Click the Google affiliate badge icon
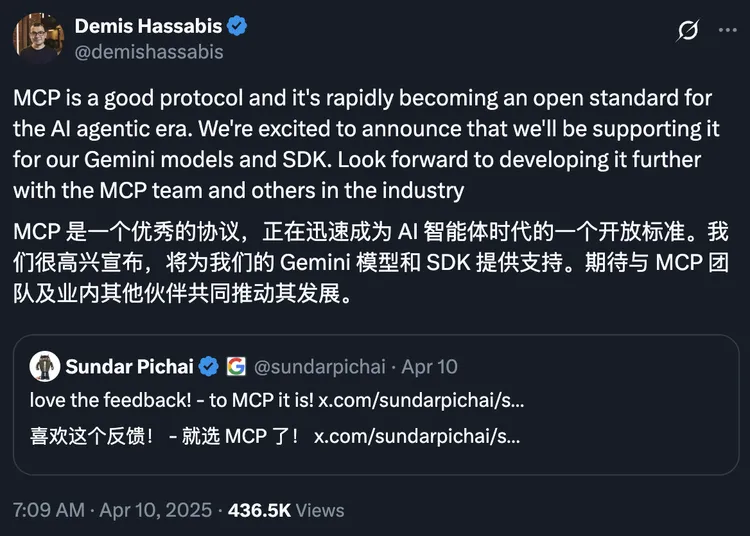This screenshot has width=750, height=536. [x=236, y=367]
